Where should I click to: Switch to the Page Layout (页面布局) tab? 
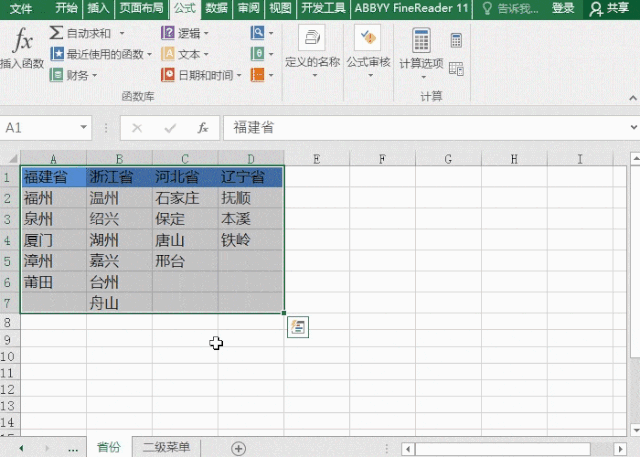141,9
